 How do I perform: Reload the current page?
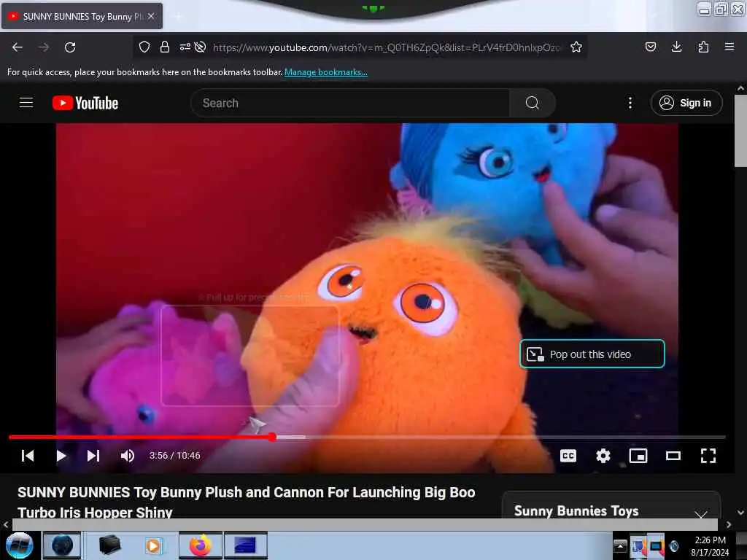point(70,47)
